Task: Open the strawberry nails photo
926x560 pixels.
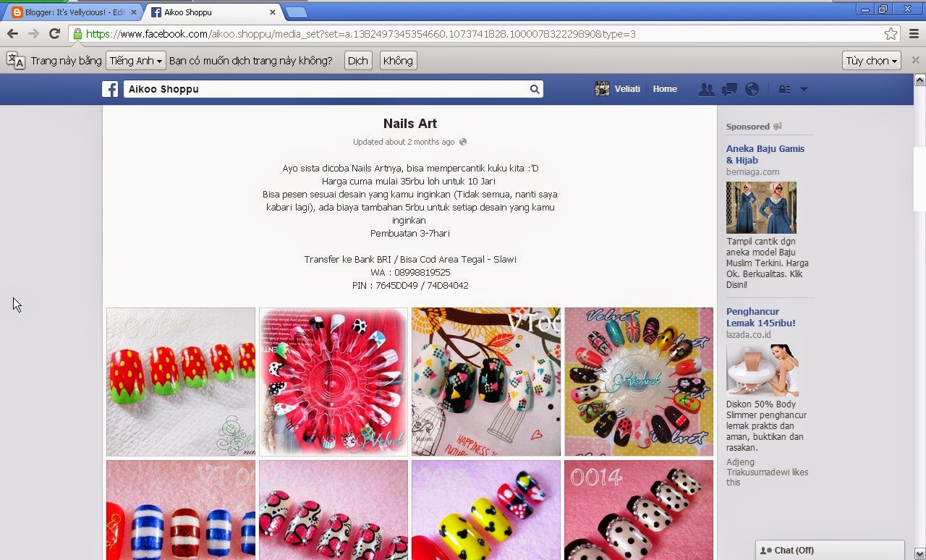Action: tap(181, 382)
